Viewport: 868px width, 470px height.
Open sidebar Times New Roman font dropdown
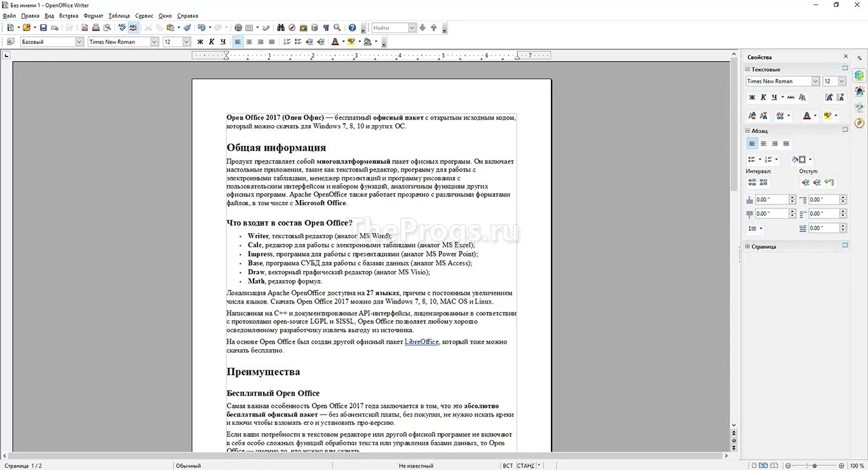click(815, 81)
